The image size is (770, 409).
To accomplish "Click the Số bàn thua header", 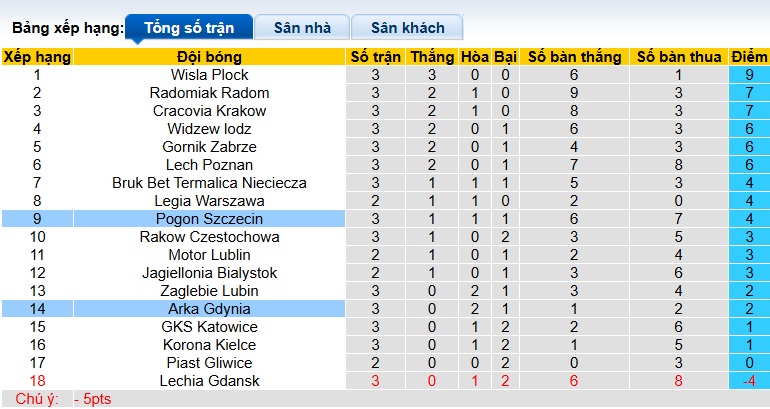I will pos(679,57).
